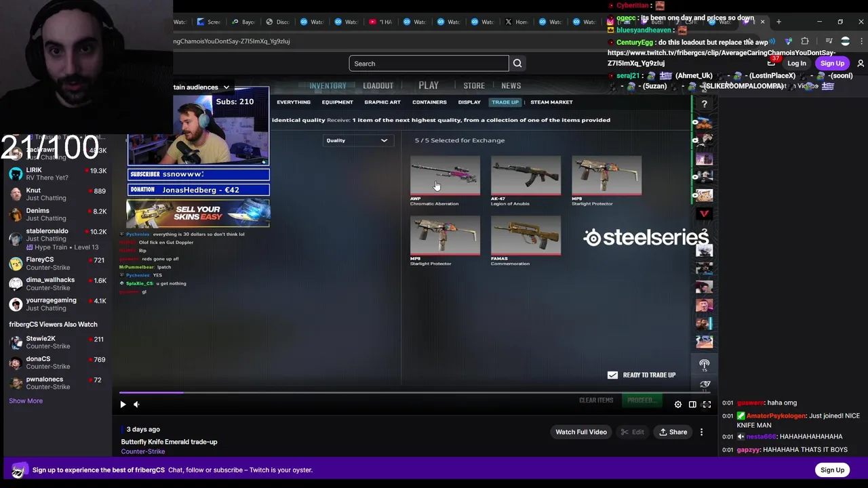Click Show More in the sidebar

[x=26, y=401]
